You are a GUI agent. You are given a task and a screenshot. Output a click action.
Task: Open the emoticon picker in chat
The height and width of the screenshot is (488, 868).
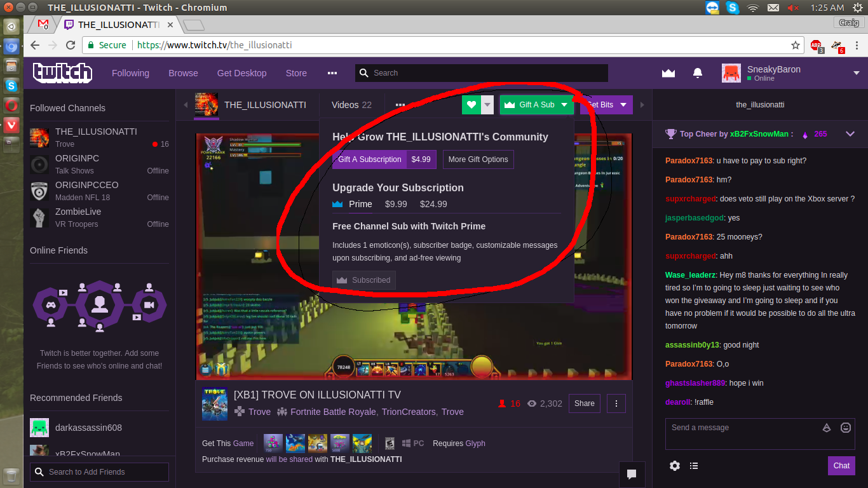pyautogui.click(x=846, y=428)
